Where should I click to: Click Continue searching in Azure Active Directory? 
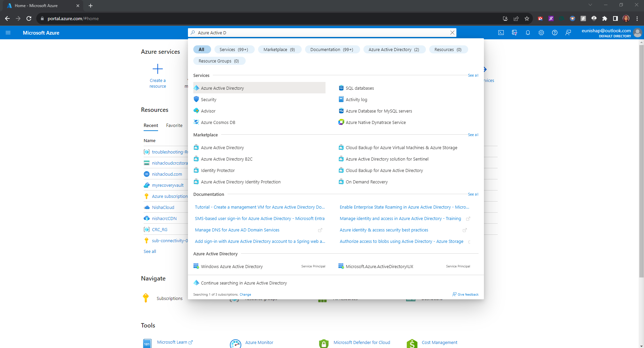(244, 283)
